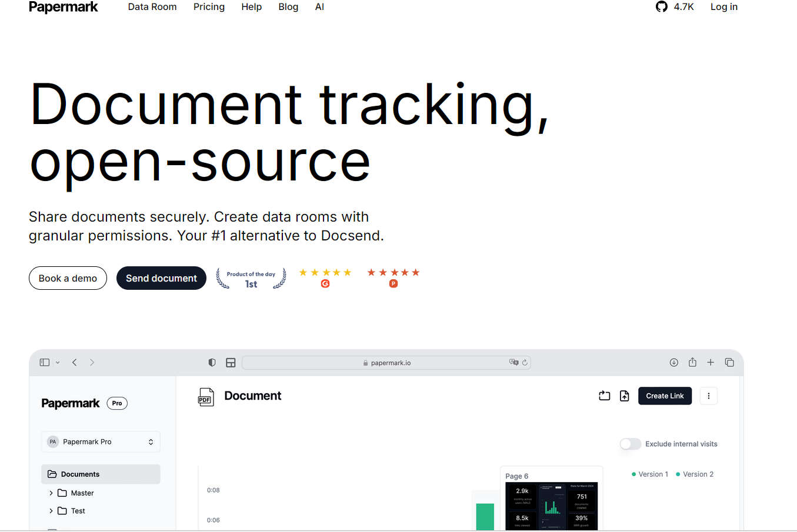Image resolution: width=797 pixels, height=532 pixels.
Task: Click the Pro badge next to Papermark
Action: [x=117, y=403]
